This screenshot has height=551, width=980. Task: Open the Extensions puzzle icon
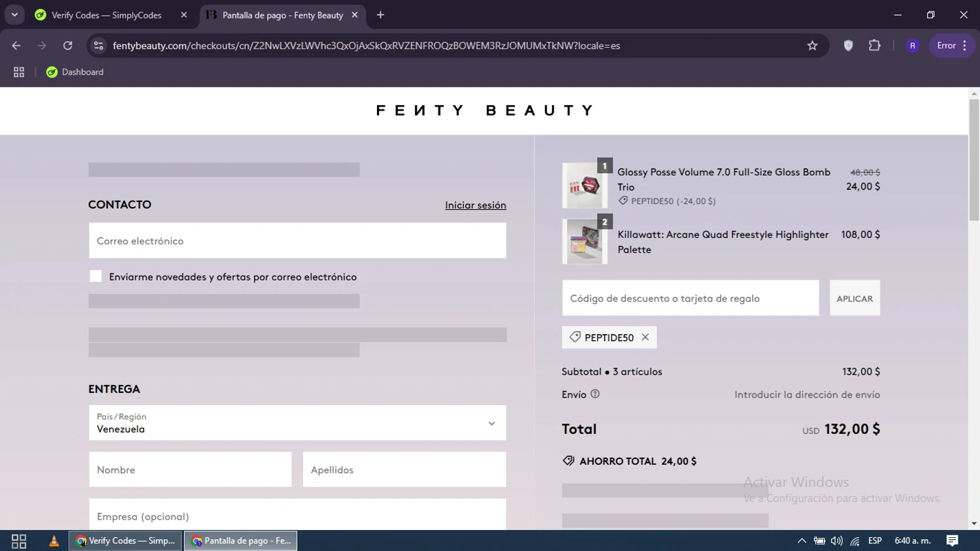(874, 46)
